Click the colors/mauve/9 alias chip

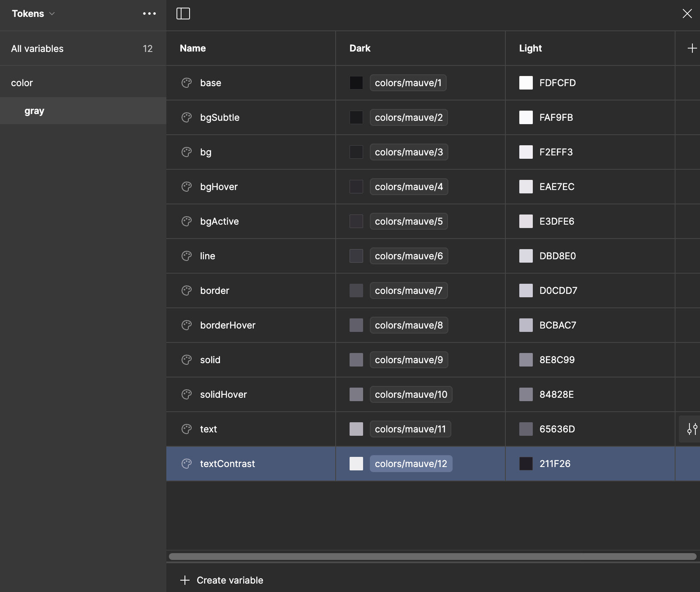tap(409, 360)
